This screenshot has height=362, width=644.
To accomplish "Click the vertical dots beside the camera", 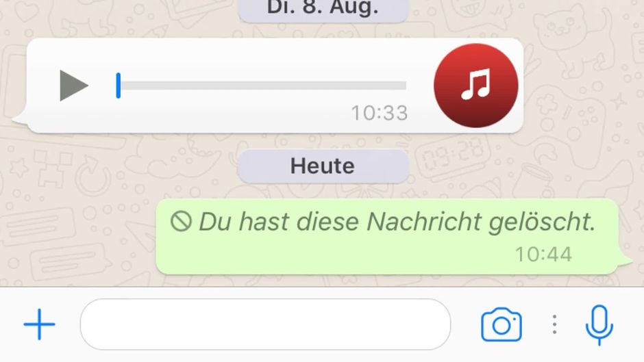I will point(554,324).
